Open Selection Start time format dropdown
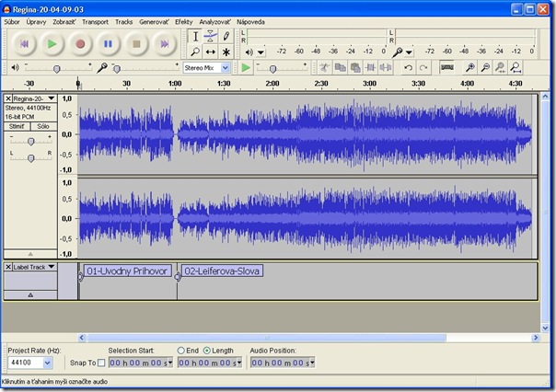This screenshot has height=392, width=556. pyautogui.click(x=170, y=363)
